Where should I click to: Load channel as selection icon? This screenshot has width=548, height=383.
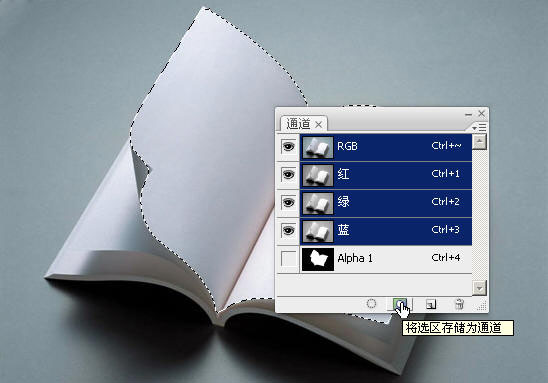point(371,304)
